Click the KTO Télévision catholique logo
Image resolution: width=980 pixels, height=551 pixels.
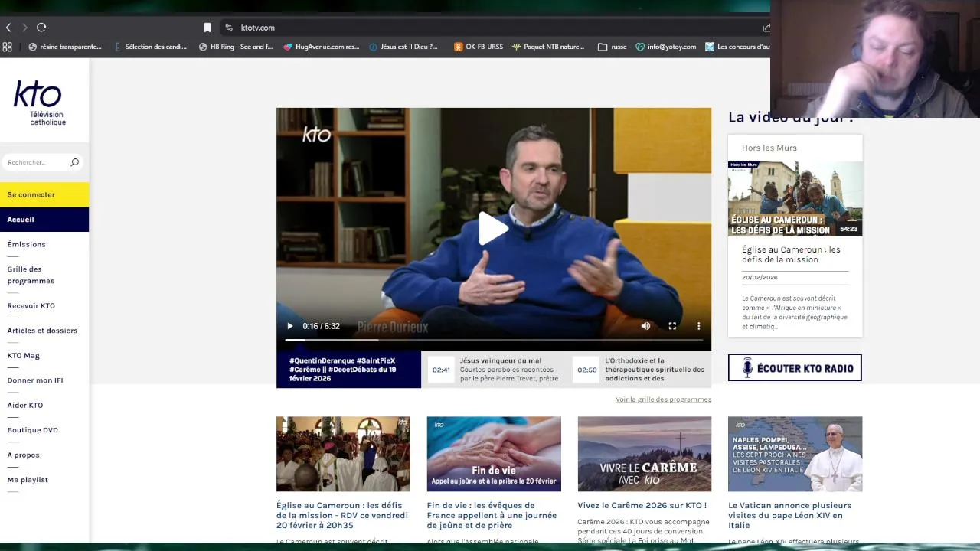(38, 103)
